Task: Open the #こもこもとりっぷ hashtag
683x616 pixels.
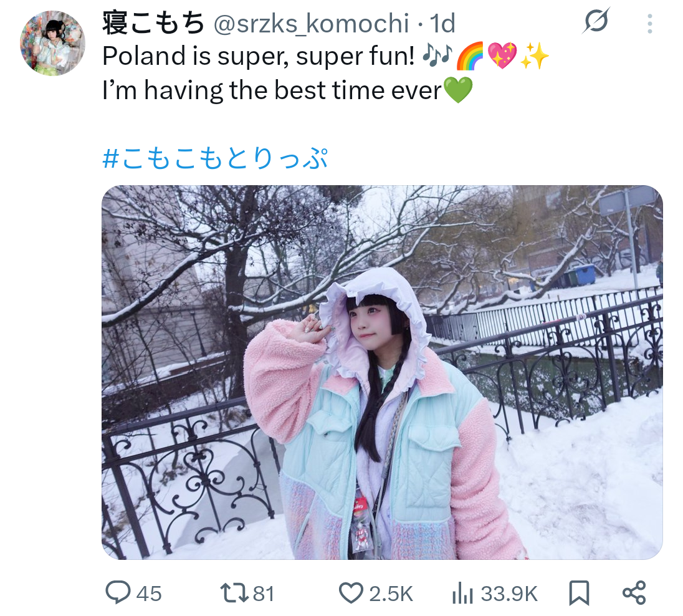Action: click(x=215, y=158)
